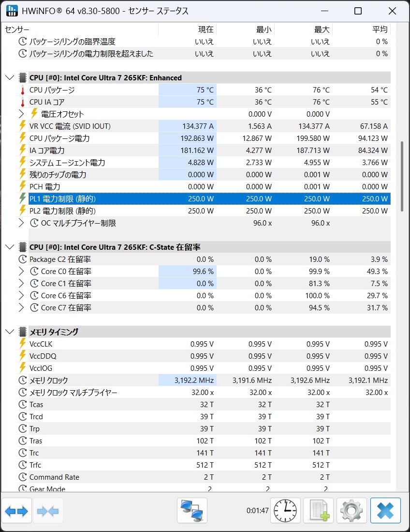The width and height of the screenshot is (410, 532).
Task: Collapse the メモリ タイミング group
Action: point(10,332)
